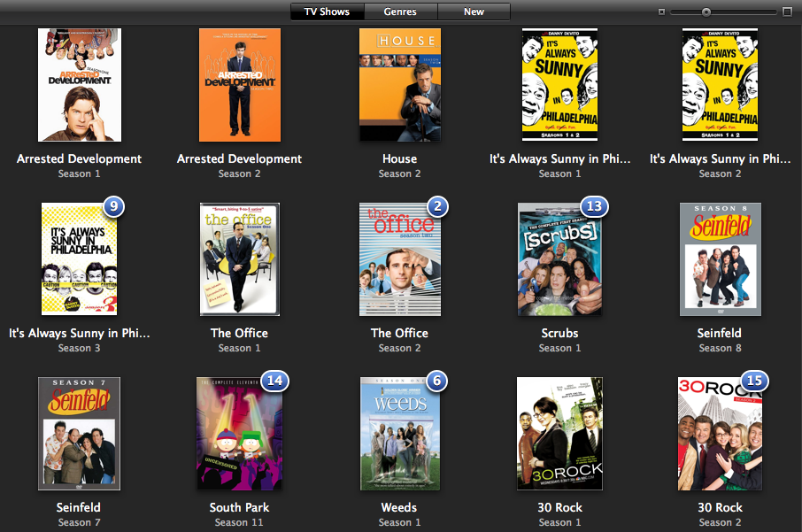Open the Genres tab
This screenshot has height=532, width=802.
coord(400,12)
